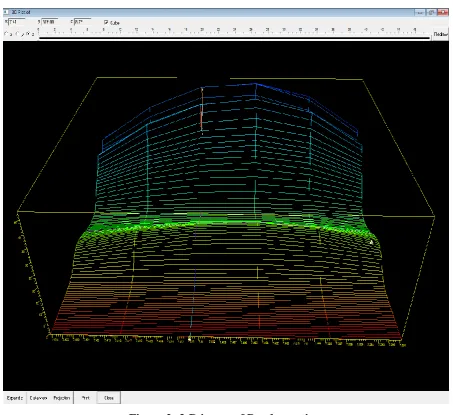Restore down the 3D Plot window

[x=431, y=12]
